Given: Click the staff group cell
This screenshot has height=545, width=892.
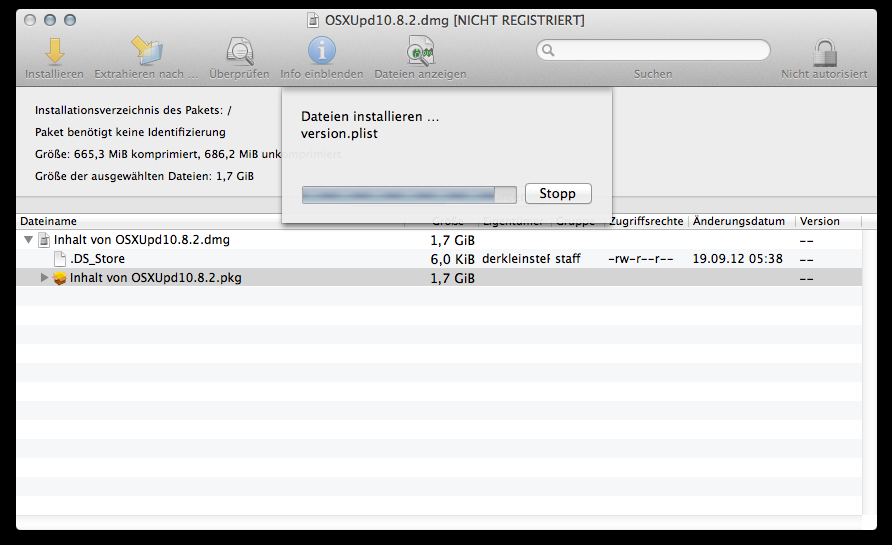Looking at the screenshot, I should [x=568, y=259].
